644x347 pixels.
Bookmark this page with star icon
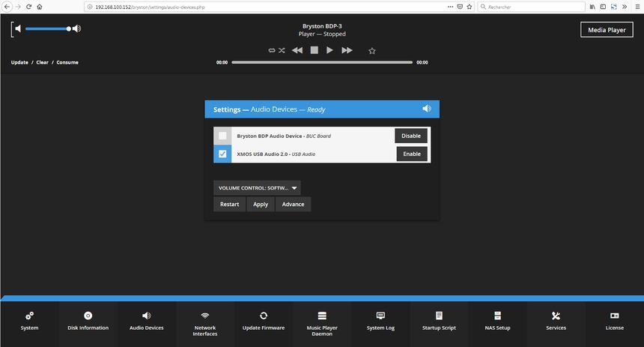pos(470,7)
